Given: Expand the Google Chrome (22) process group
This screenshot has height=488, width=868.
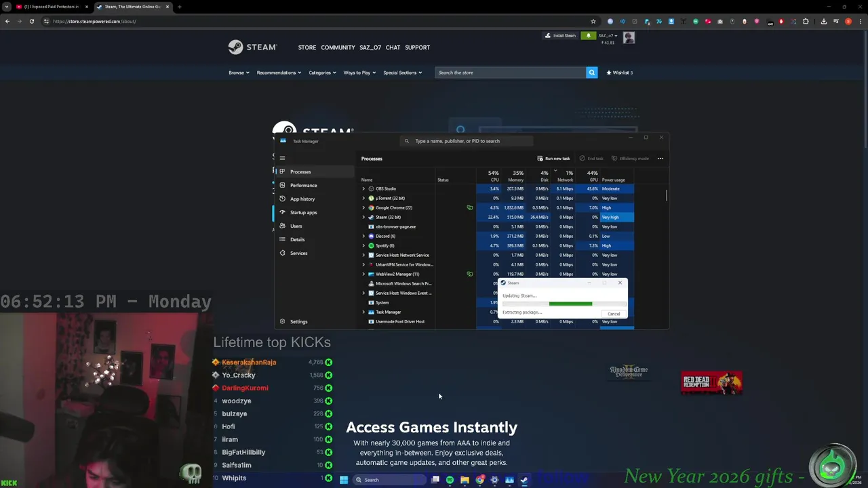Looking at the screenshot, I should pos(363,207).
